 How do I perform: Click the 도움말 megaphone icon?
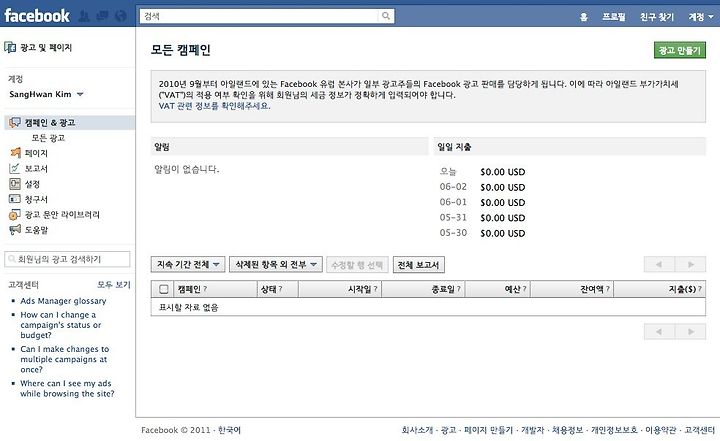pos(15,229)
